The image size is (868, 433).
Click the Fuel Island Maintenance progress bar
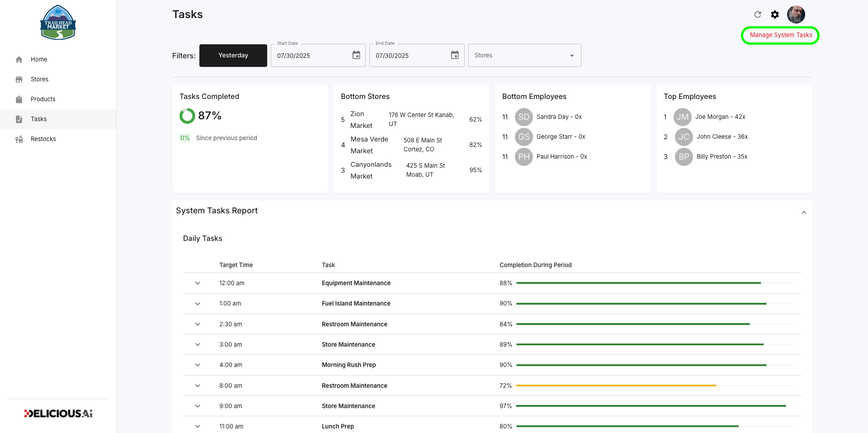[655, 304]
